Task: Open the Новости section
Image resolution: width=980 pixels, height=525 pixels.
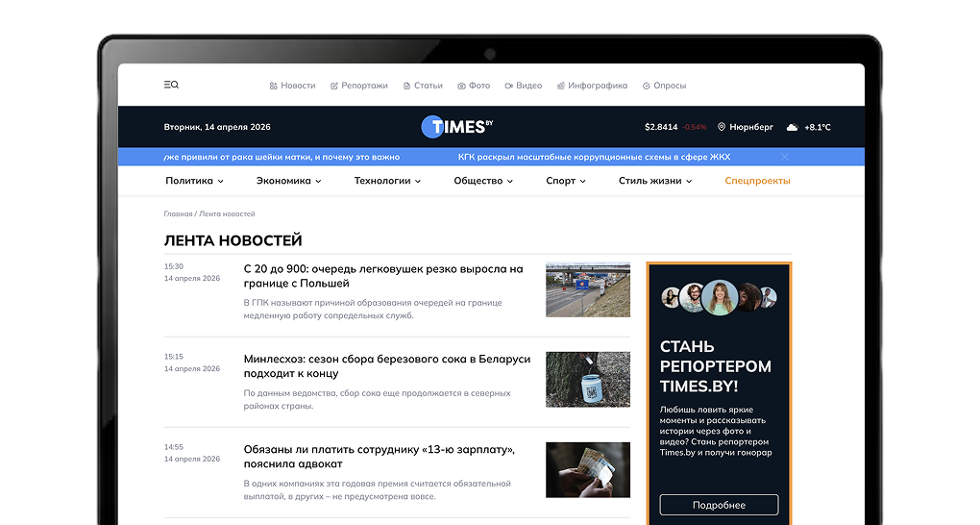Action: pyautogui.click(x=298, y=86)
